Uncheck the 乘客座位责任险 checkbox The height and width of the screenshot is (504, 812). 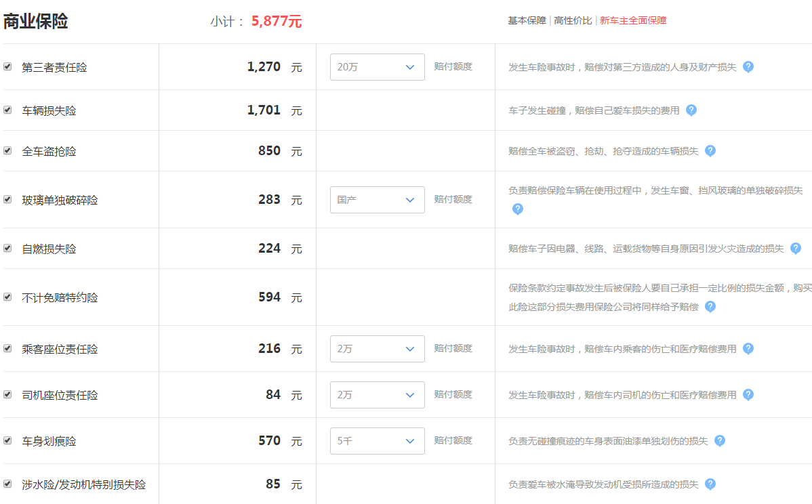click(7, 348)
